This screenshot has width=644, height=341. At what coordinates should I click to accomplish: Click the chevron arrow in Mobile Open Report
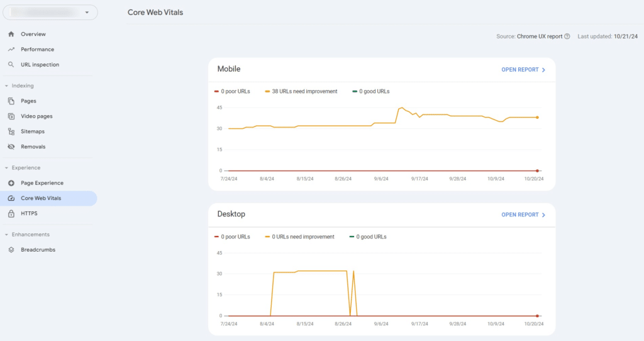pyautogui.click(x=543, y=70)
